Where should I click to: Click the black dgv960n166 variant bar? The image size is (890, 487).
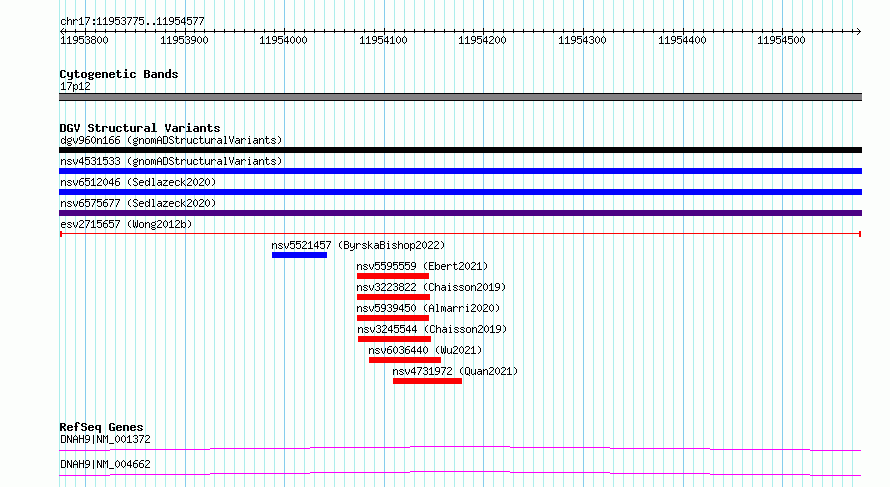pyautogui.click(x=460, y=150)
